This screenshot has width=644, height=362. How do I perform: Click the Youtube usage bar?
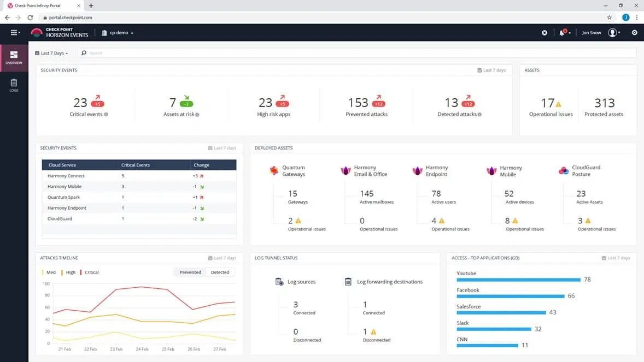518,280
